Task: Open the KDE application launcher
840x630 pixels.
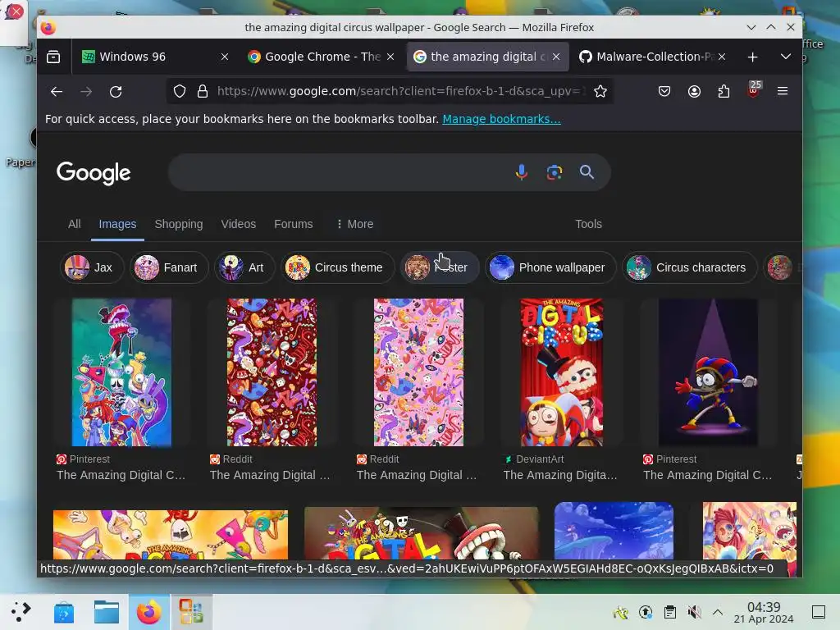Action: [x=21, y=612]
